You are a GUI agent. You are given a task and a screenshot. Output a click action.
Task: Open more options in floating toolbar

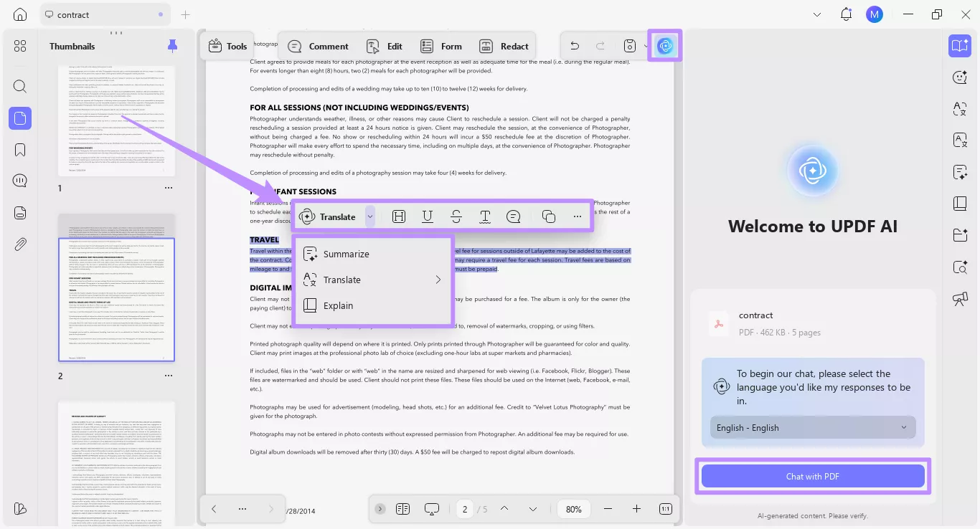click(x=578, y=216)
